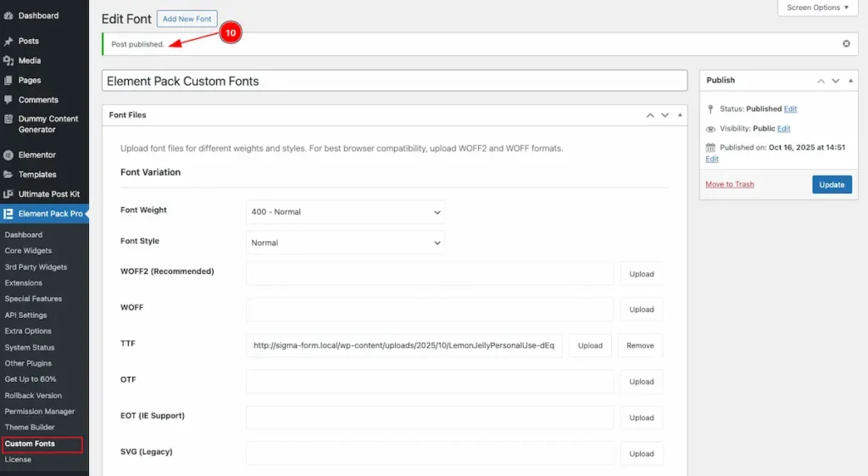Remove the uploaded TTF font file

(640, 345)
